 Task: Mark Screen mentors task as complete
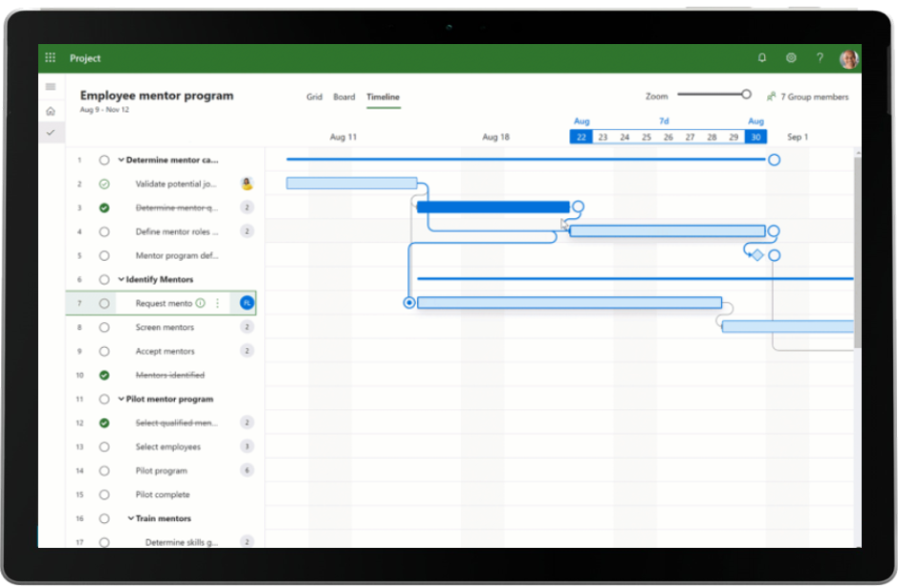pos(104,327)
